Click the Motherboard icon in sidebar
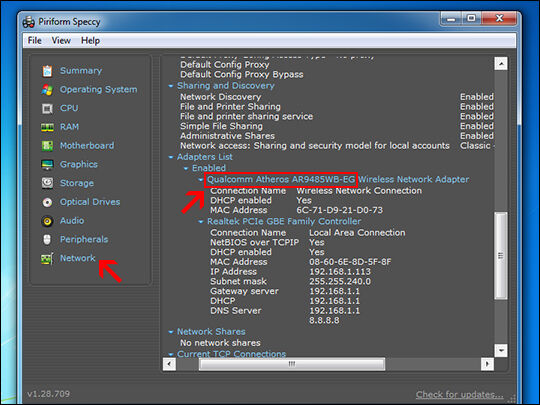Image resolution: width=540 pixels, height=405 pixels. coord(47,146)
